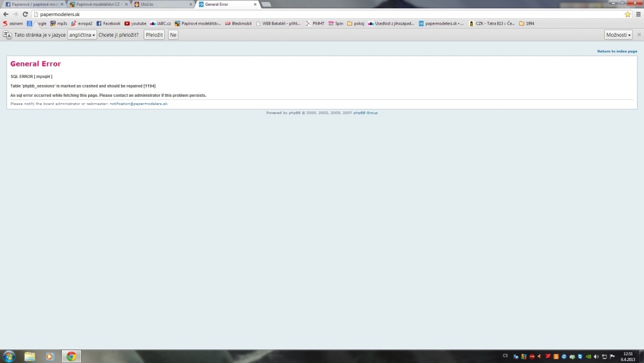This screenshot has width=644, height=363.
Task: Click the translate bar language icon
Action: point(7,35)
